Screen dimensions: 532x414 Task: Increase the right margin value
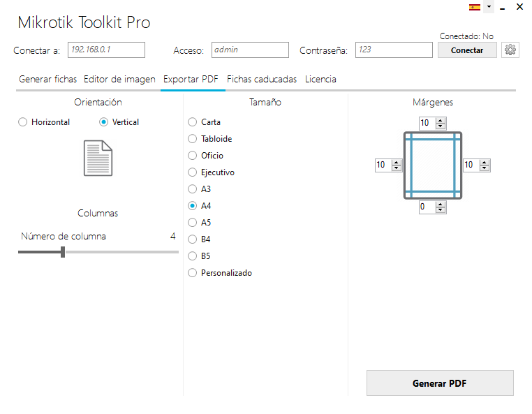[484, 162]
